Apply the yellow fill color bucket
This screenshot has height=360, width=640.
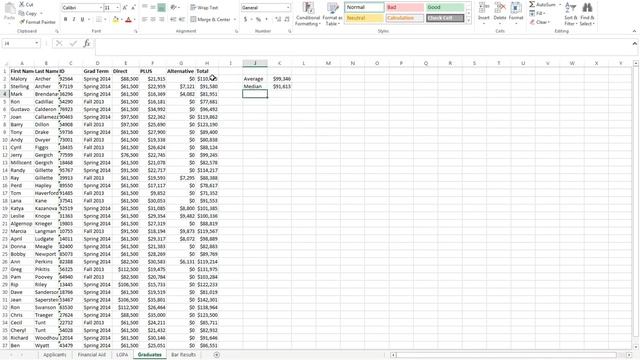[x=116, y=20]
